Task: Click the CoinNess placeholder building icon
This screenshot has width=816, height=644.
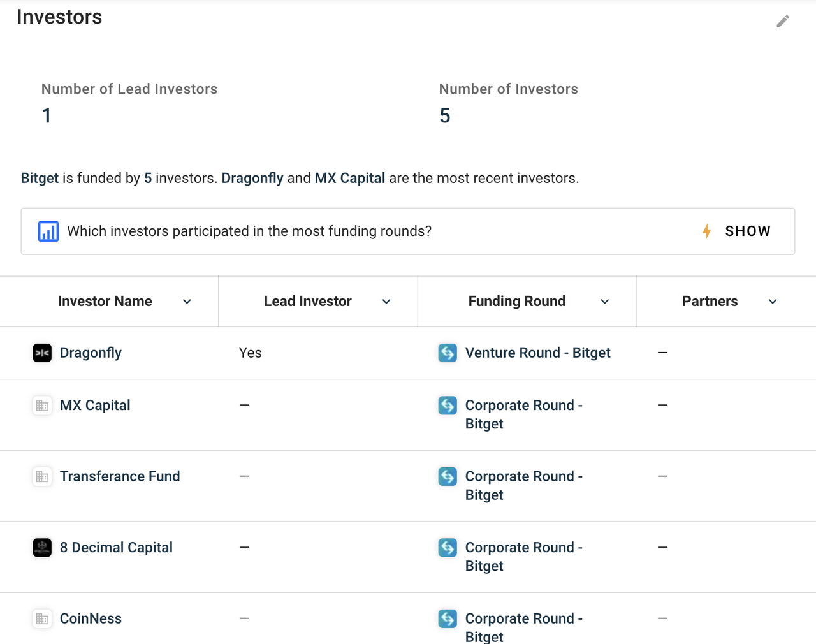Action: click(42, 618)
